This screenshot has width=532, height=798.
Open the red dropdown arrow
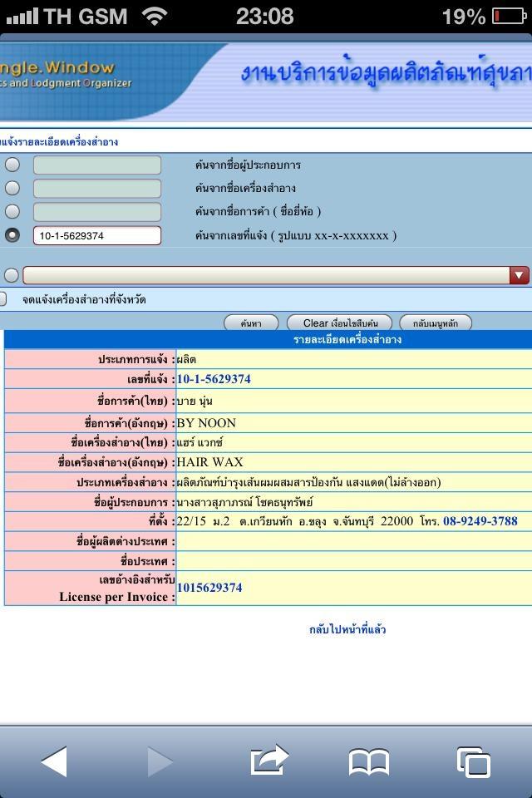point(519,275)
